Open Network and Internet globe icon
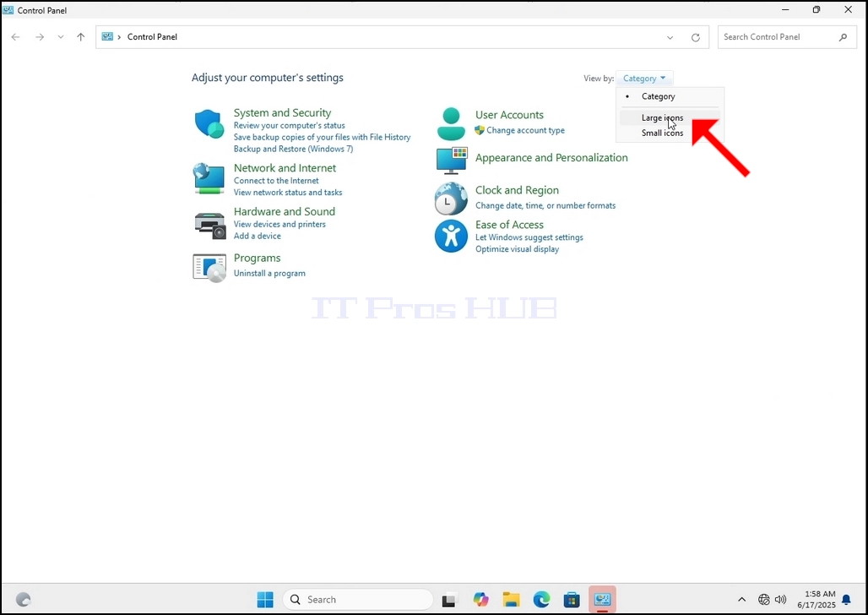The width and height of the screenshot is (868, 615). tap(209, 178)
